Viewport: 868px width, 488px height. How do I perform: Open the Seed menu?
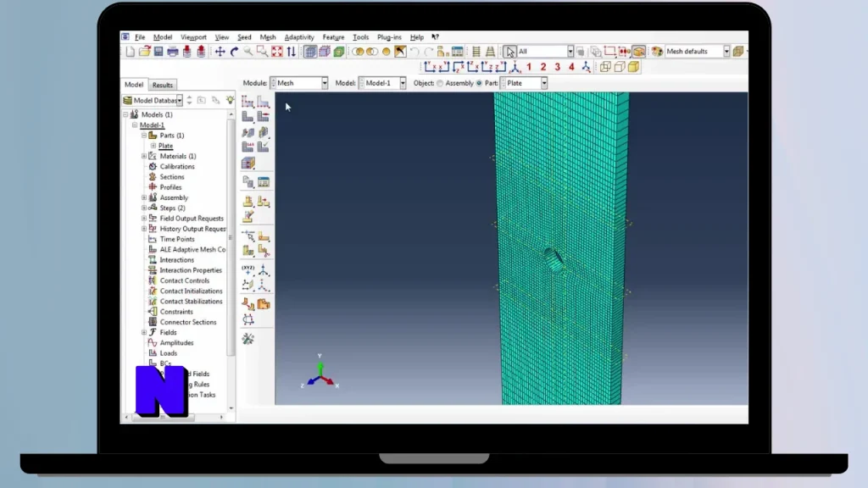click(244, 37)
